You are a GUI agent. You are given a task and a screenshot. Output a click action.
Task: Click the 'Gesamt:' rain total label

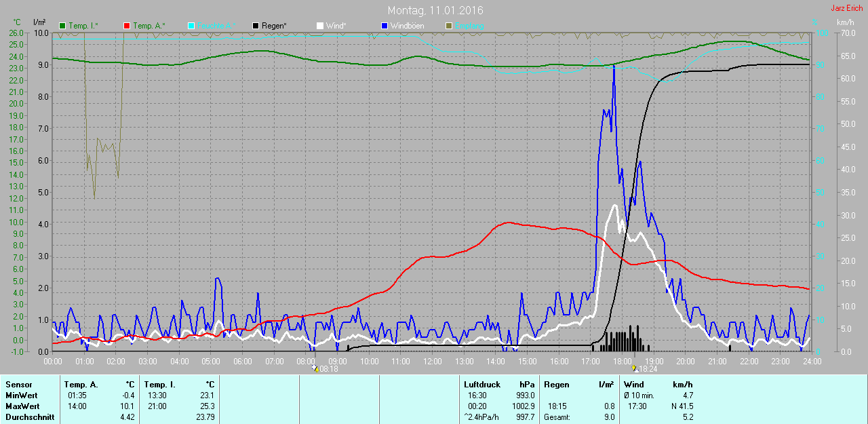click(x=557, y=417)
